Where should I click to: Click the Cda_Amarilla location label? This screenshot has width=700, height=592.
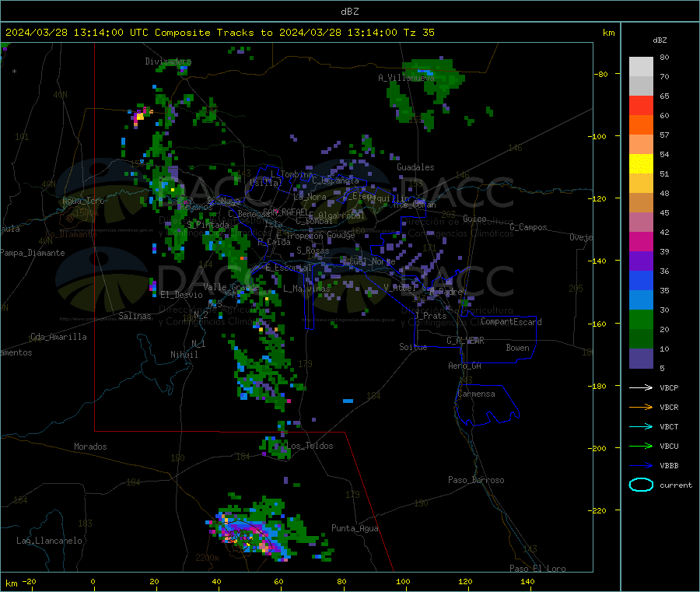(x=58, y=337)
